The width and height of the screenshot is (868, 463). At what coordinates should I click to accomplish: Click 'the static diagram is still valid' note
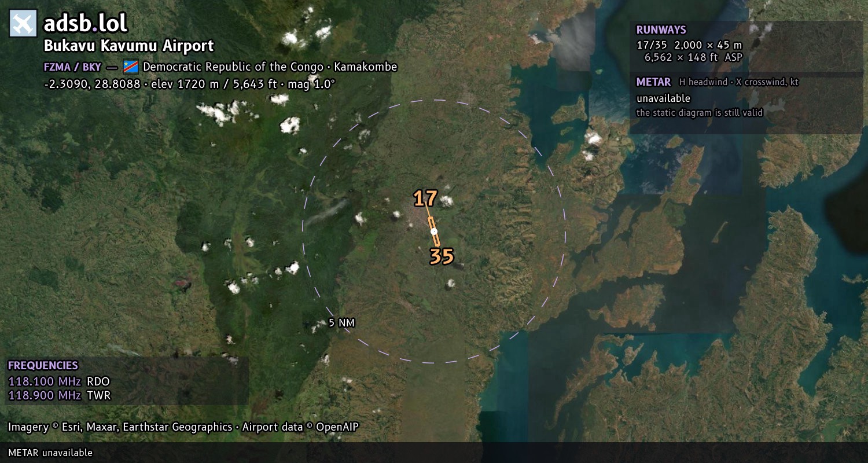tap(700, 113)
